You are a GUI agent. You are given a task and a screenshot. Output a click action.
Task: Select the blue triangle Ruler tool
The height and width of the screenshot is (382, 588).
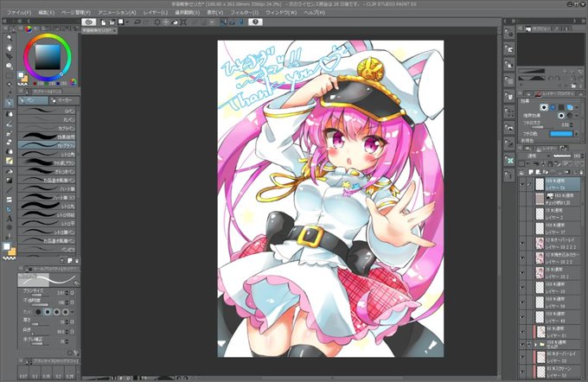pos(10,209)
